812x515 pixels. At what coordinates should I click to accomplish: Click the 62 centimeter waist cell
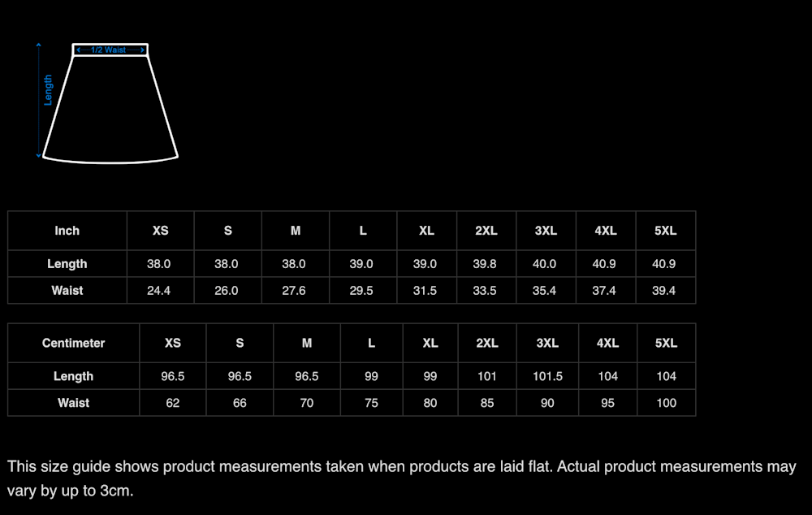coord(173,403)
